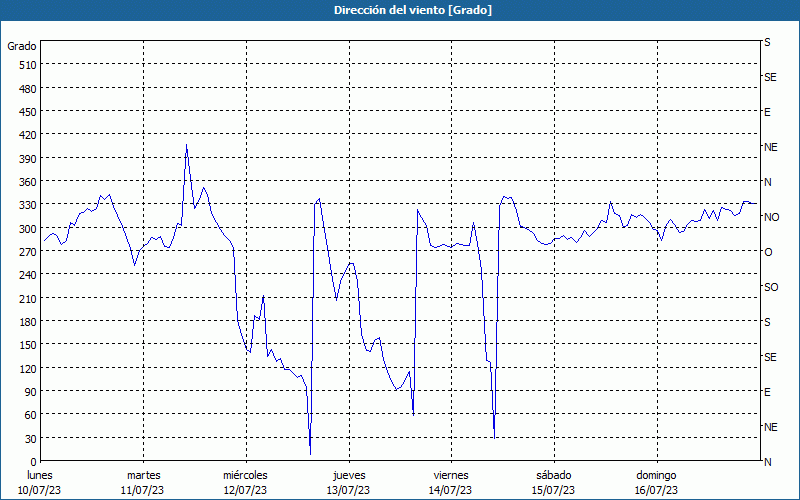Click the 'lunes' day label
This screenshot has width=800, height=500.
(40, 476)
